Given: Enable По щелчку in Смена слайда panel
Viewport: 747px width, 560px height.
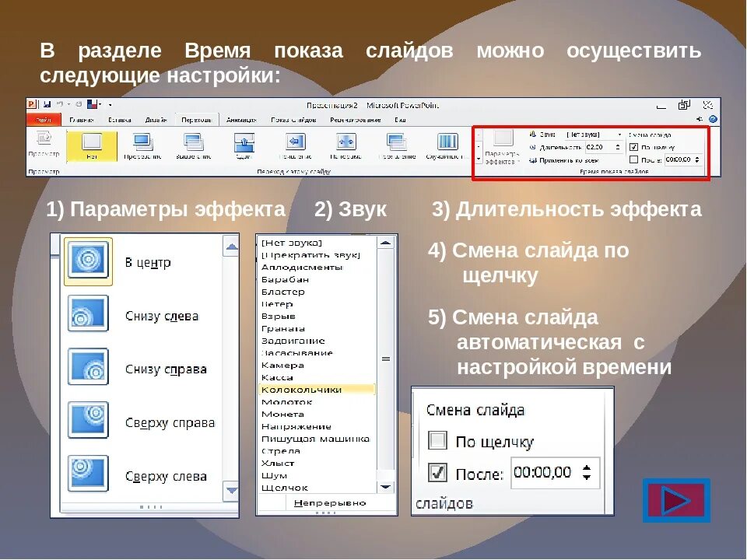Looking at the screenshot, I should (437, 440).
